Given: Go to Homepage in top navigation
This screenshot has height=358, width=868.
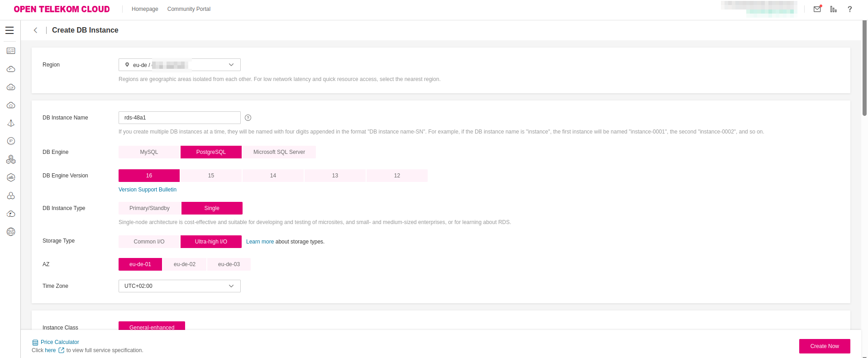Looking at the screenshot, I should [x=145, y=9].
